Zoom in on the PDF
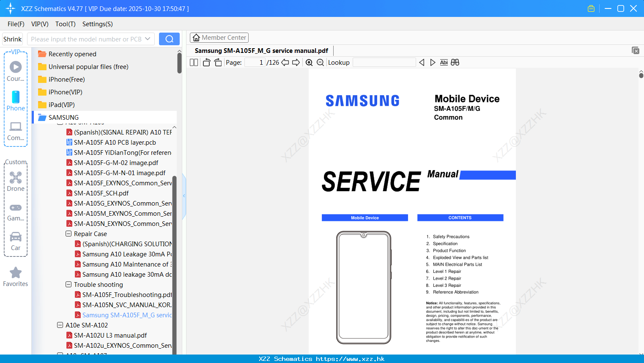The height and width of the screenshot is (363, 644). (x=309, y=62)
